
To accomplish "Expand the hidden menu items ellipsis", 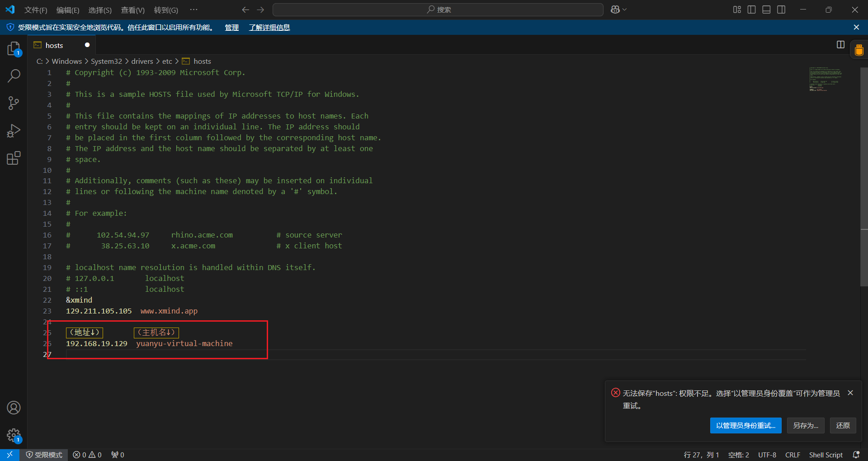I will tap(193, 10).
